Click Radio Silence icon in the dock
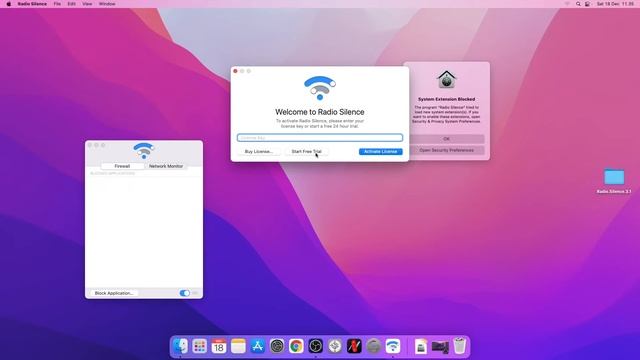 [x=393, y=346]
